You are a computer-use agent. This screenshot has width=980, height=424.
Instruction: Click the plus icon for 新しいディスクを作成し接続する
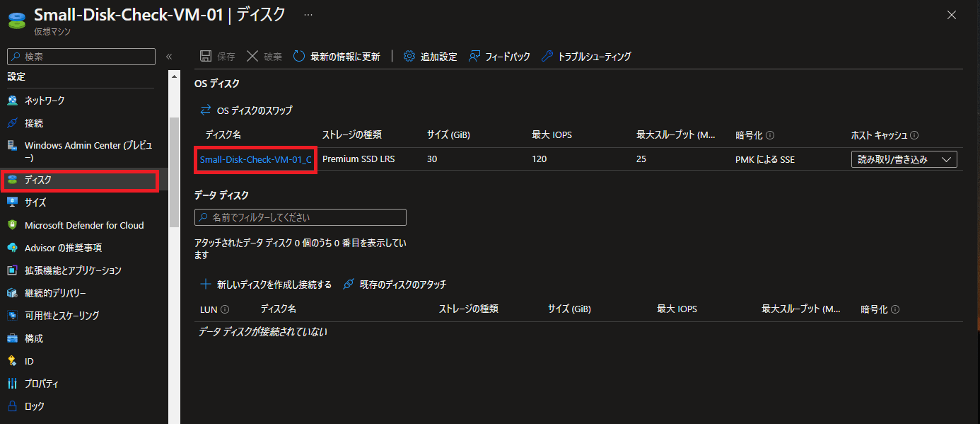tap(206, 285)
